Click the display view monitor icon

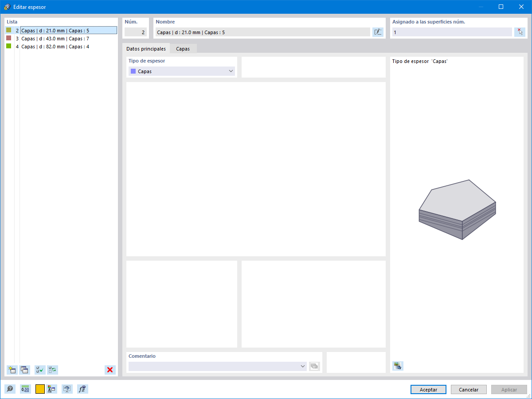point(67,389)
